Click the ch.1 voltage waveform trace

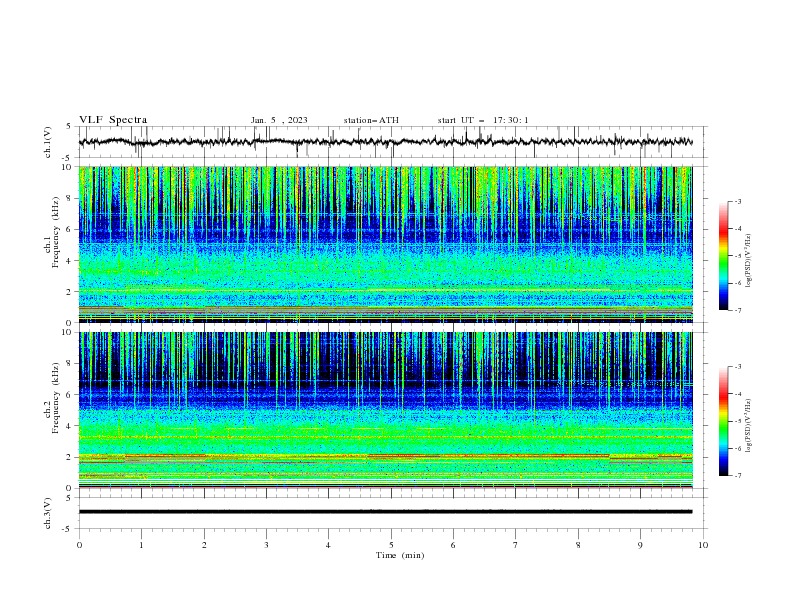point(385,142)
